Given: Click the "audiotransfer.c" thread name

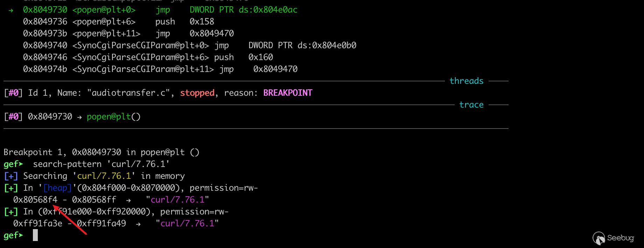Looking at the screenshot, I should pos(128,93).
